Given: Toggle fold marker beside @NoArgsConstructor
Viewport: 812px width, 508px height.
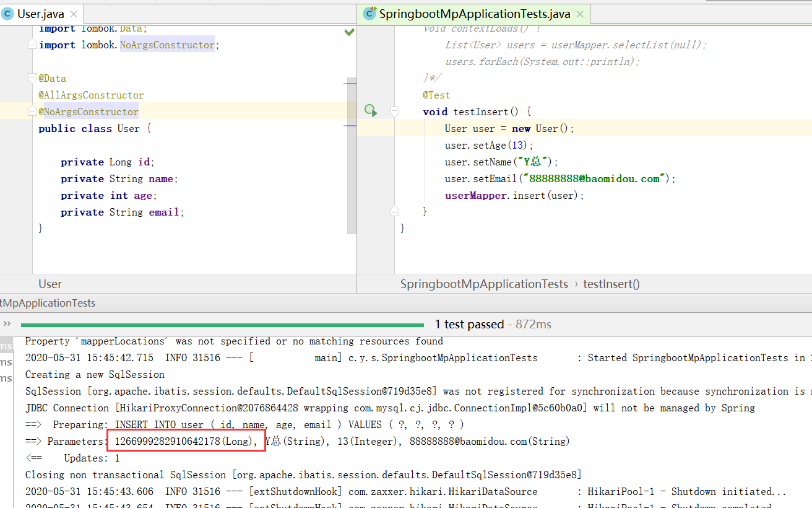Looking at the screenshot, I should (33, 112).
